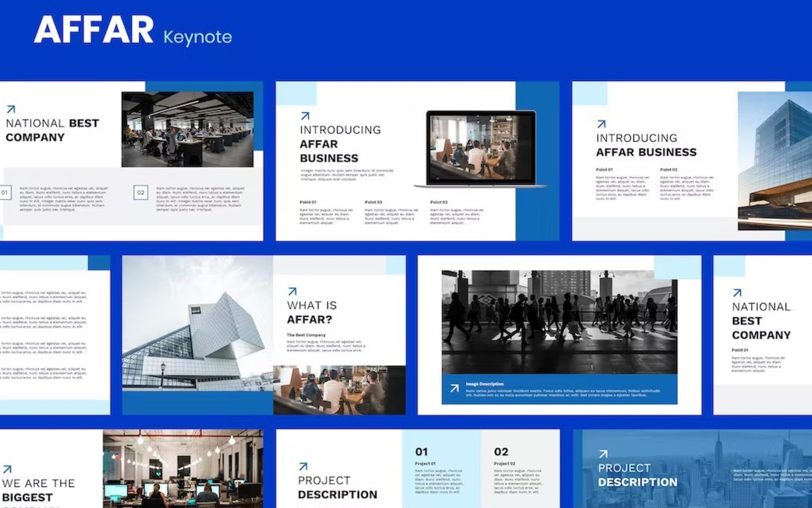Screen dimensions: 812x508
Task: Click arrow icon on glass-building 'INTRODUCING AFFAR BUSINESS' slide
Action: click(601, 124)
